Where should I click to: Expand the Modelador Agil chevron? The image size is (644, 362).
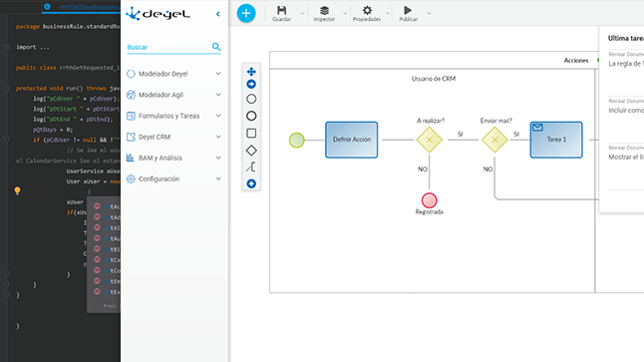218,95
